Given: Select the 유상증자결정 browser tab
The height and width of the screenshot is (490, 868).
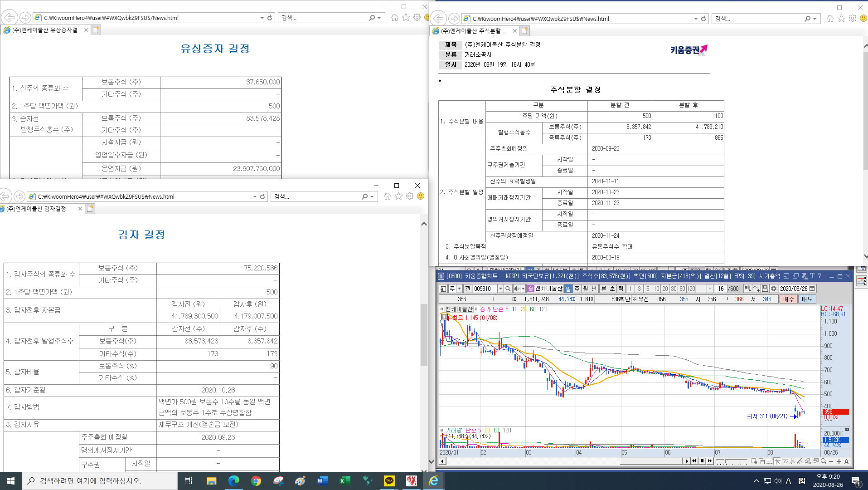Looking at the screenshot, I should click(46, 30).
